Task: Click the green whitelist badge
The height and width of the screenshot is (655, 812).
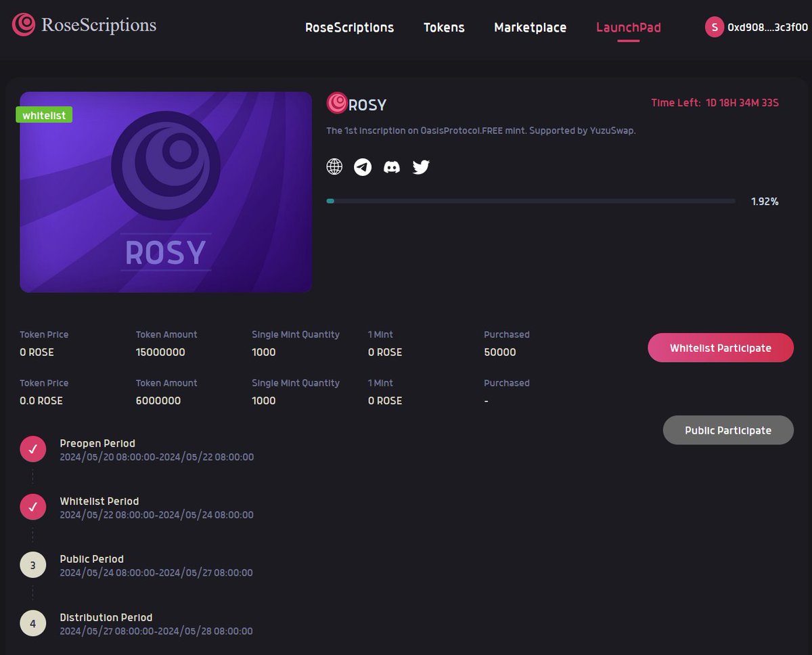Action: click(44, 115)
